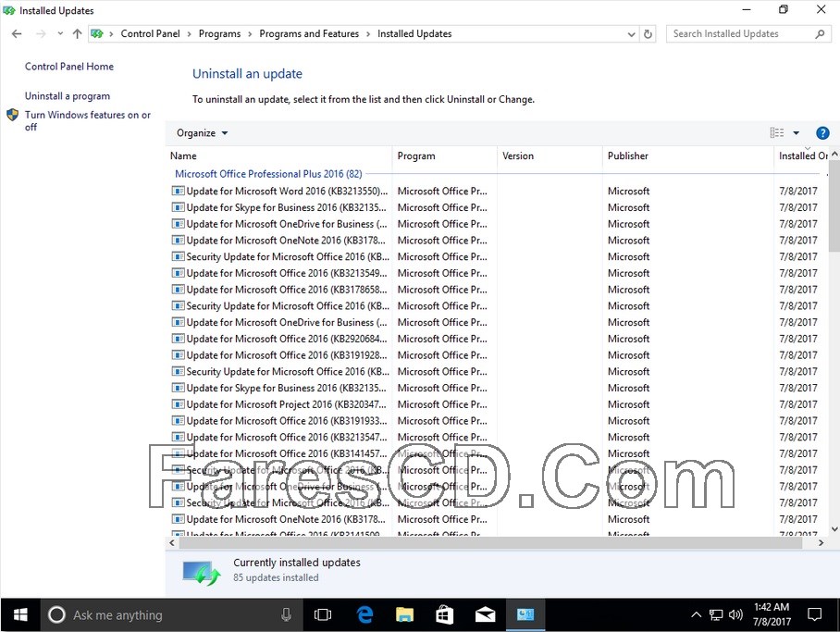Click the icon beside Office 2016 update KB3213549
The height and width of the screenshot is (632, 840).
point(178,273)
